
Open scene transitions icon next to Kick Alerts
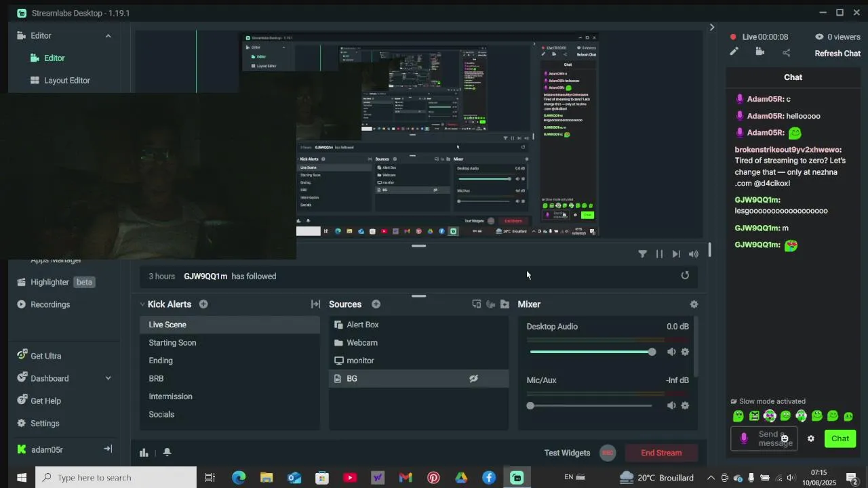(315, 304)
